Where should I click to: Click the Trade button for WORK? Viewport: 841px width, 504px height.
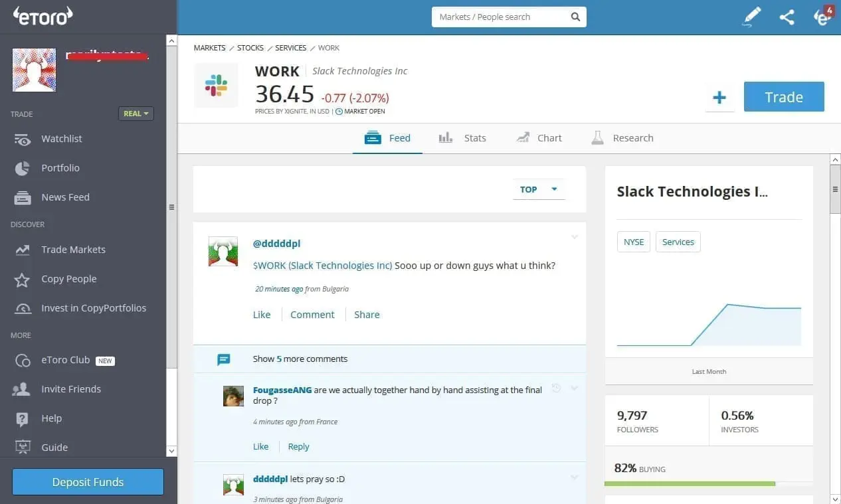pyautogui.click(x=784, y=97)
